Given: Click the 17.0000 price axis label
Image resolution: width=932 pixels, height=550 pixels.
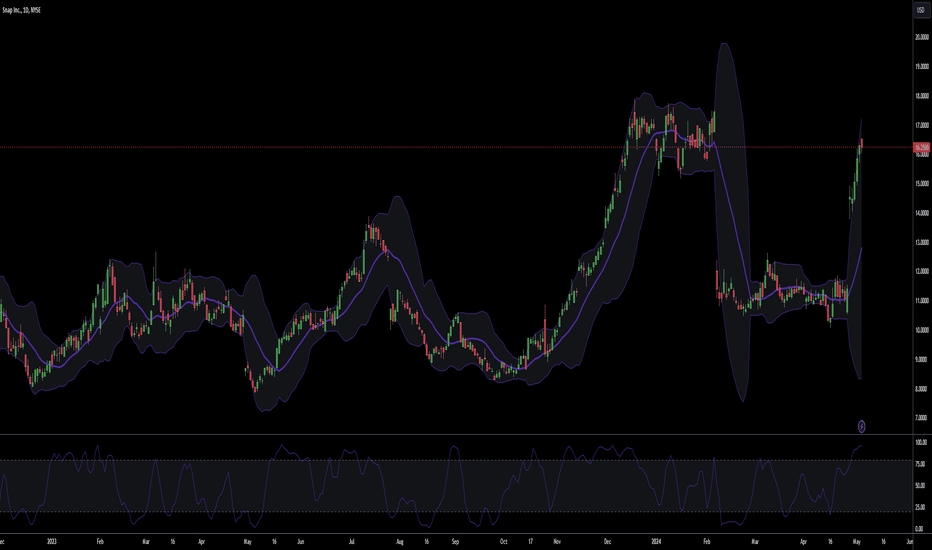Looking at the screenshot, I should pyautogui.click(x=922, y=125).
